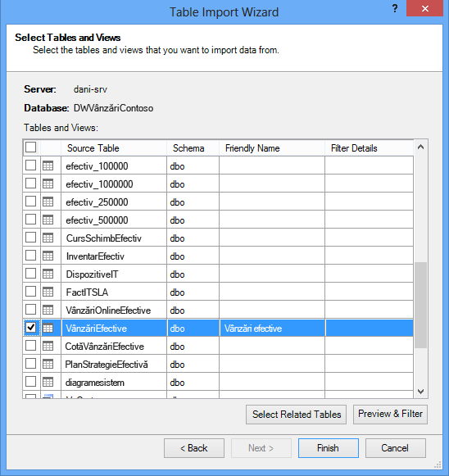Cancel the Table Import Wizard
Image resolution: width=449 pixels, height=476 pixels.
click(x=395, y=448)
